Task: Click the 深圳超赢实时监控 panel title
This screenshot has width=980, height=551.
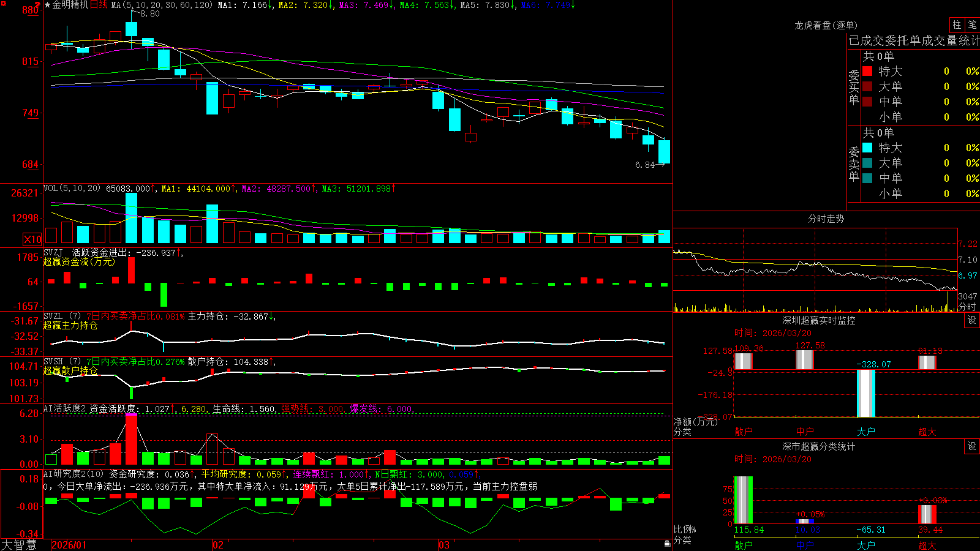Action: 818,320
